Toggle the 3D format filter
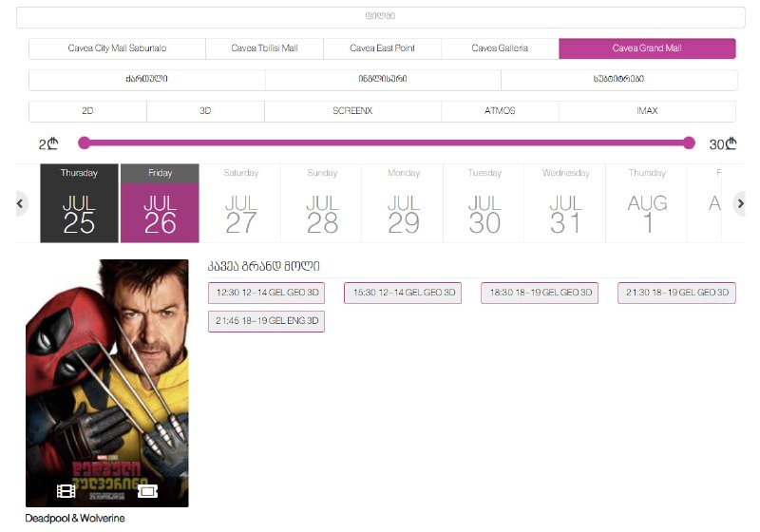The height and width of the screenshot is (532, 760). [205, 111]
